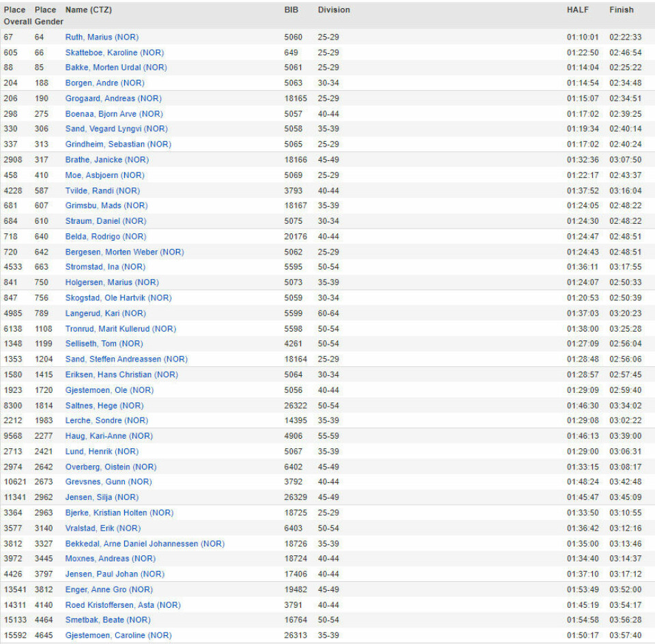Open Tvilde, Randi (NOR) entry
The height and width of the screenshot is (644, 655).
102,190
